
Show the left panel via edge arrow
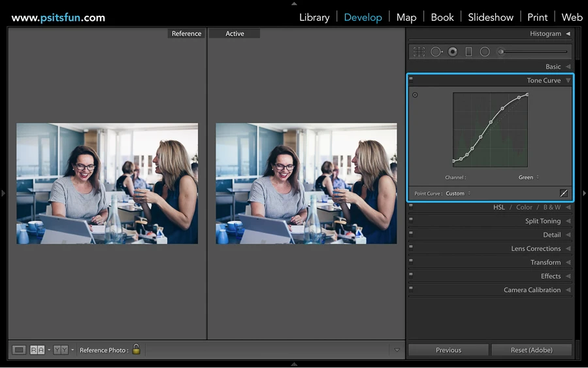[x=3, y=193]
